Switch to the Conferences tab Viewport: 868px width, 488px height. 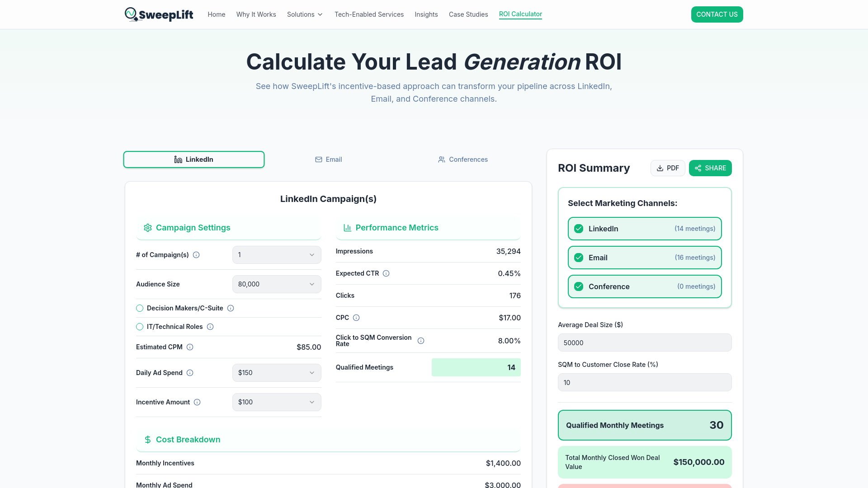pyautogui.click(x=463, y=160)
